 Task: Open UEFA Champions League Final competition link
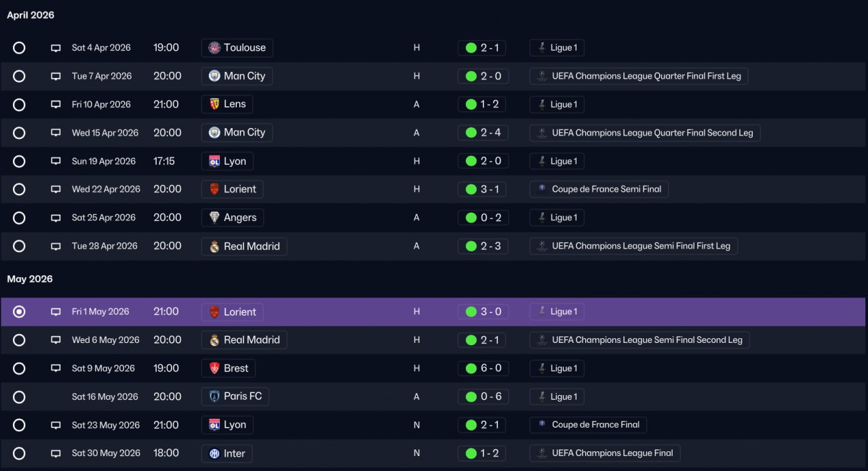pos(605,453)
